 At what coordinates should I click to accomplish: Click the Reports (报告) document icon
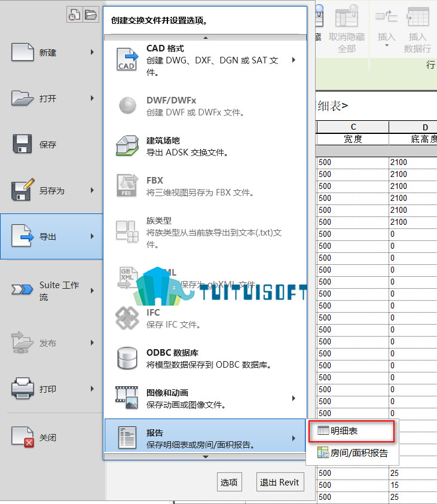[x=127, y=438]
